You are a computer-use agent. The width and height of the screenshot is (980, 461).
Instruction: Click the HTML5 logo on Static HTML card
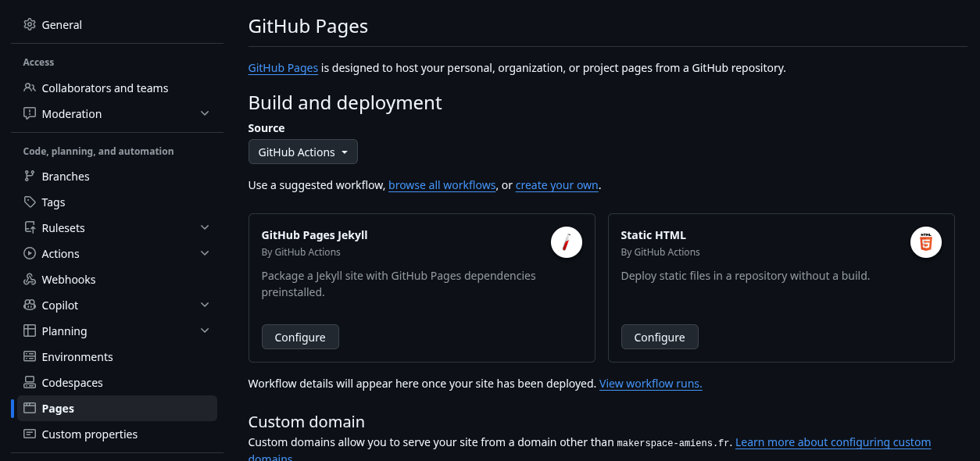pyautogui.click(x=926, y=242)
